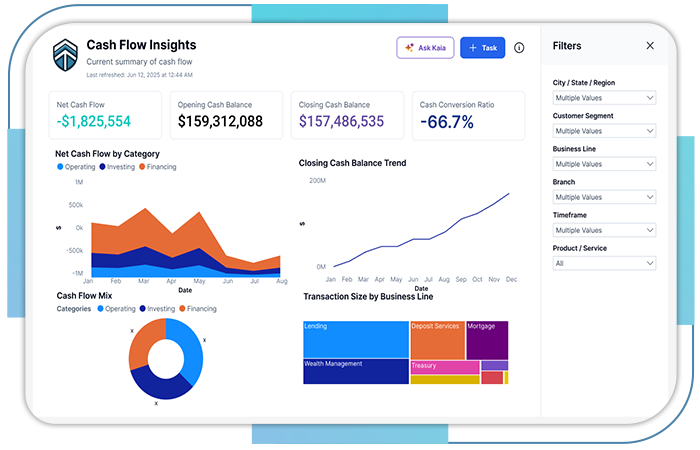Open the Customer Segment dropdown

coord(604,131)
